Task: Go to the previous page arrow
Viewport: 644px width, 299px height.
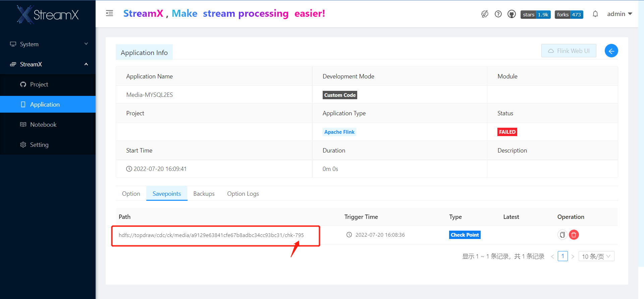Action: [552, 256]
